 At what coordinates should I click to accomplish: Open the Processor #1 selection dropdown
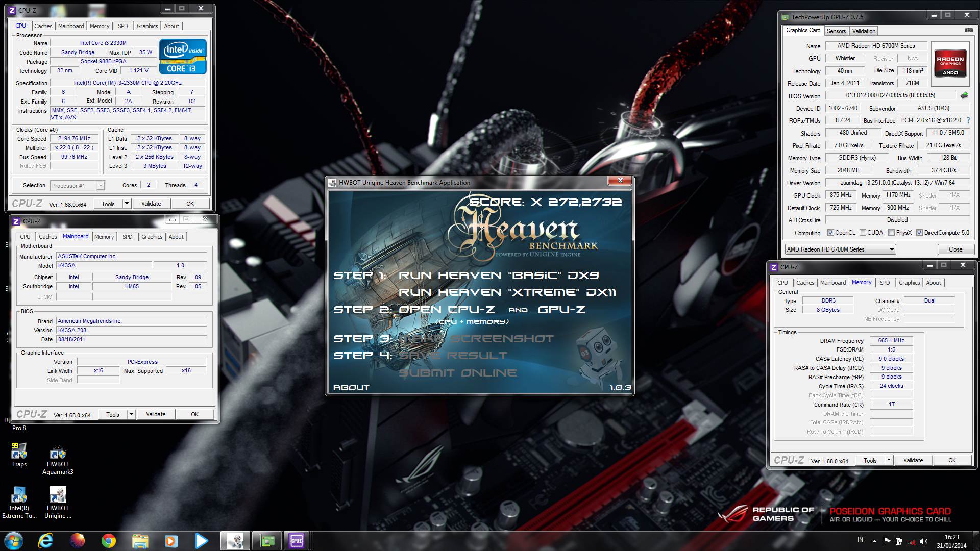click(78, 186)
